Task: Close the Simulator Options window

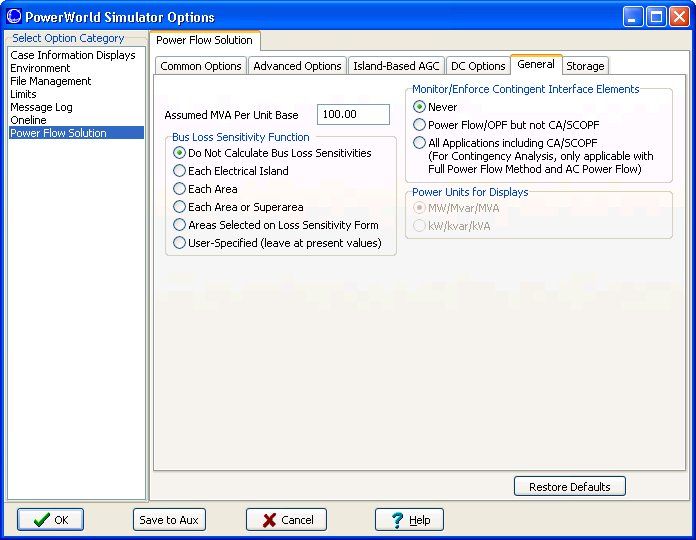Action: [679, 17]
